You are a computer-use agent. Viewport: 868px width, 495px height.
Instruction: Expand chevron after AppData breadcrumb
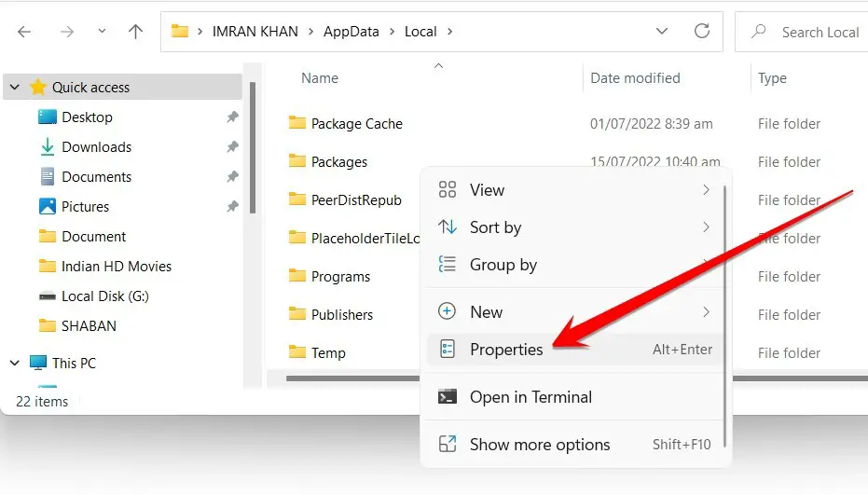coord(392,32)
